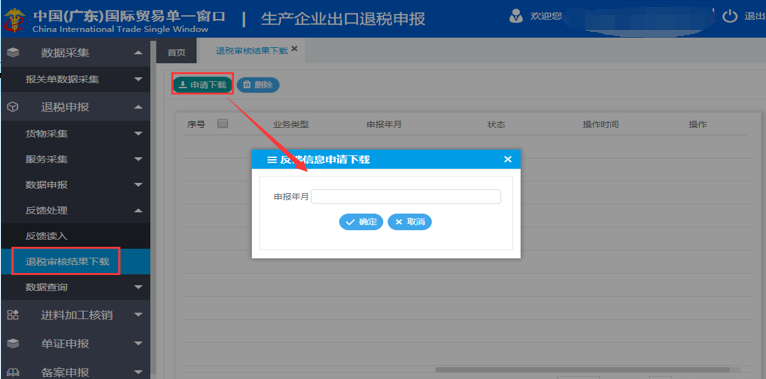Click the 申报年月 input field in the dialog
The height and width of the screenshot is (379, 766).
tap(406, 196)
